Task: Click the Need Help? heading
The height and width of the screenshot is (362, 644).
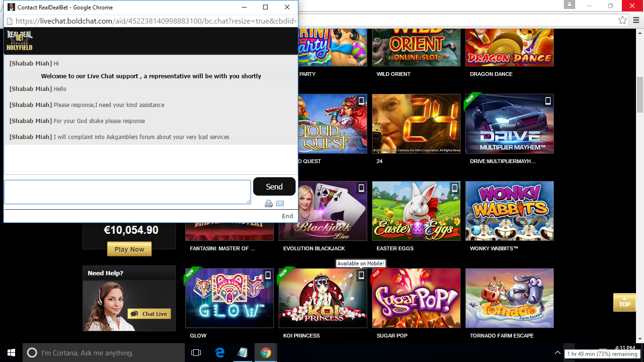Action: click(x=106, y=273)
